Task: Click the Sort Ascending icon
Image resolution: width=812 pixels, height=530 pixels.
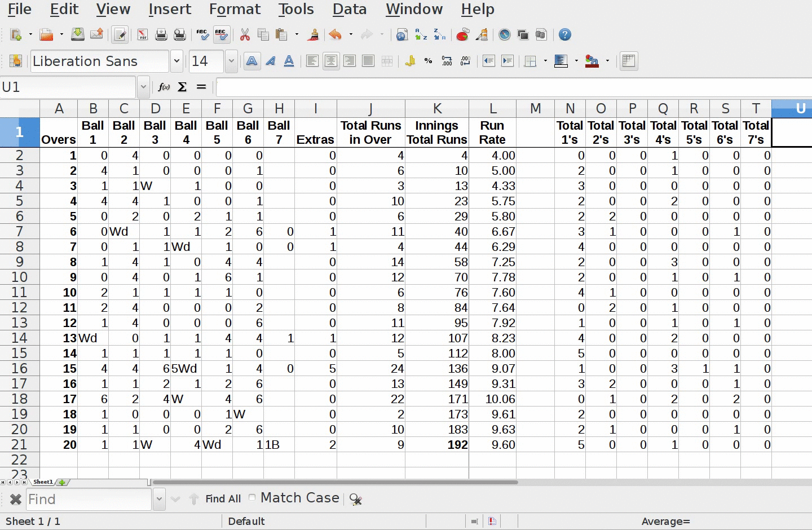Action: [421, 35]
